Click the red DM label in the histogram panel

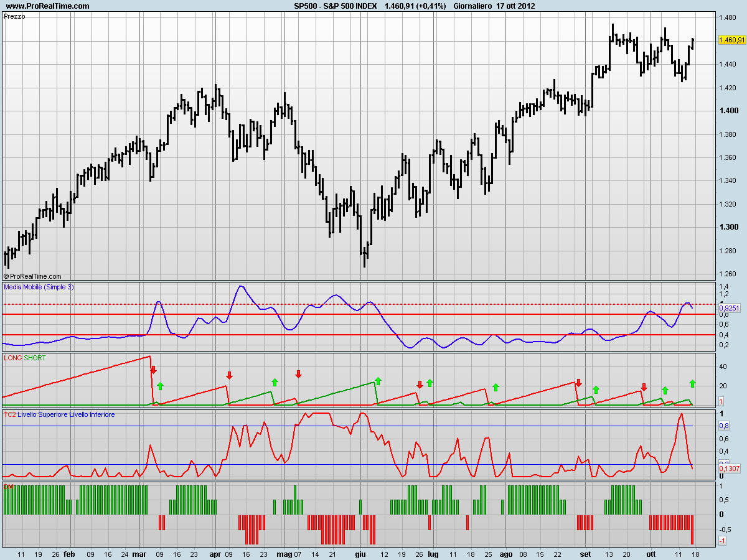pyautogui.click(x=9, y=486)
